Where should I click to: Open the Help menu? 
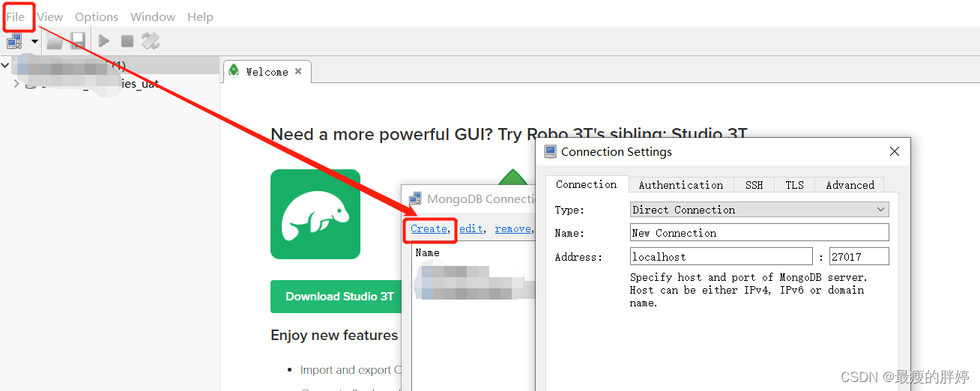pos(200,16)
